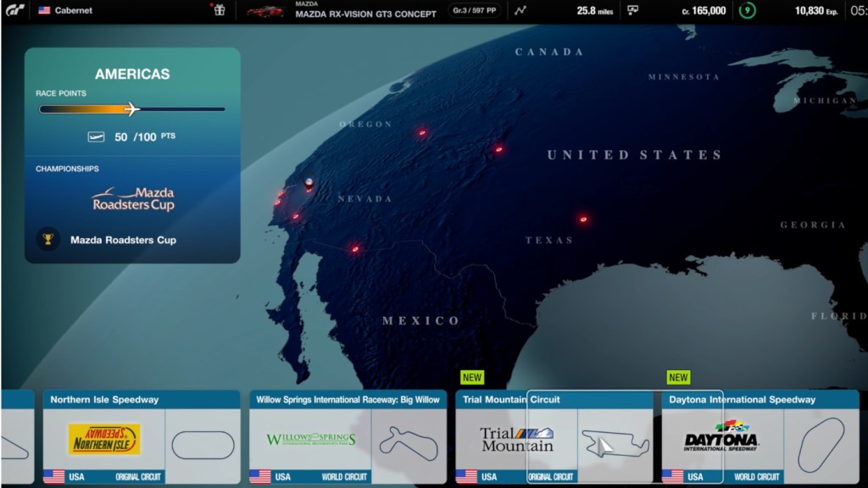868x488 pixels.
Task: Select red map marker above the TEXAS label
Action: 583,219
